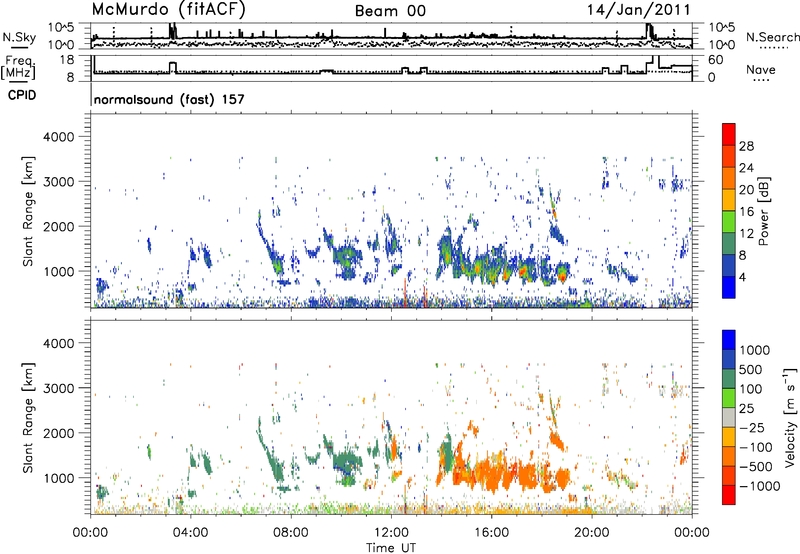Click 'normalsound (fast) 157' text
This screenshot has height=554, width=800.
point(169,99)
